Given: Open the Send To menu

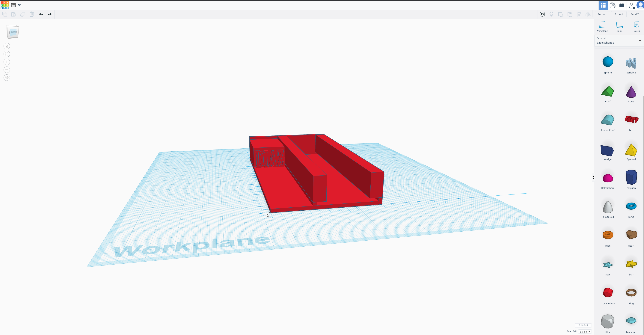Looking at the screenshot, I should [635, 14].
